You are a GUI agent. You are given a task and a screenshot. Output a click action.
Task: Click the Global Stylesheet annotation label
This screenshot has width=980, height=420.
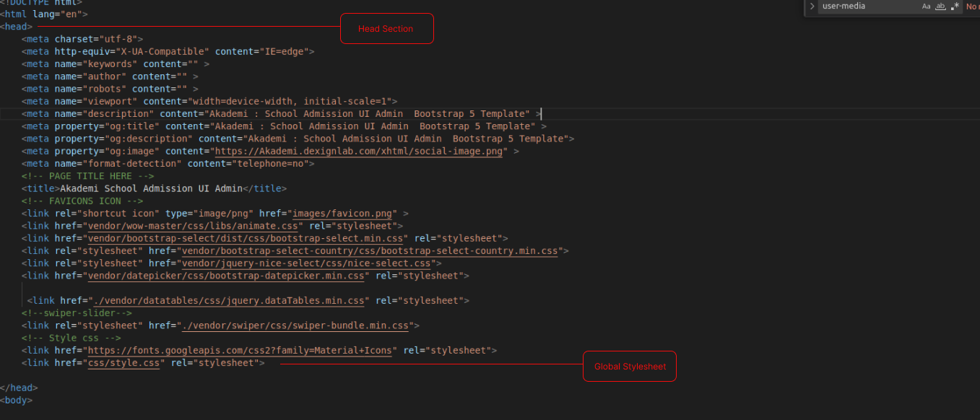pyautogui.click(x=629, y=367)
